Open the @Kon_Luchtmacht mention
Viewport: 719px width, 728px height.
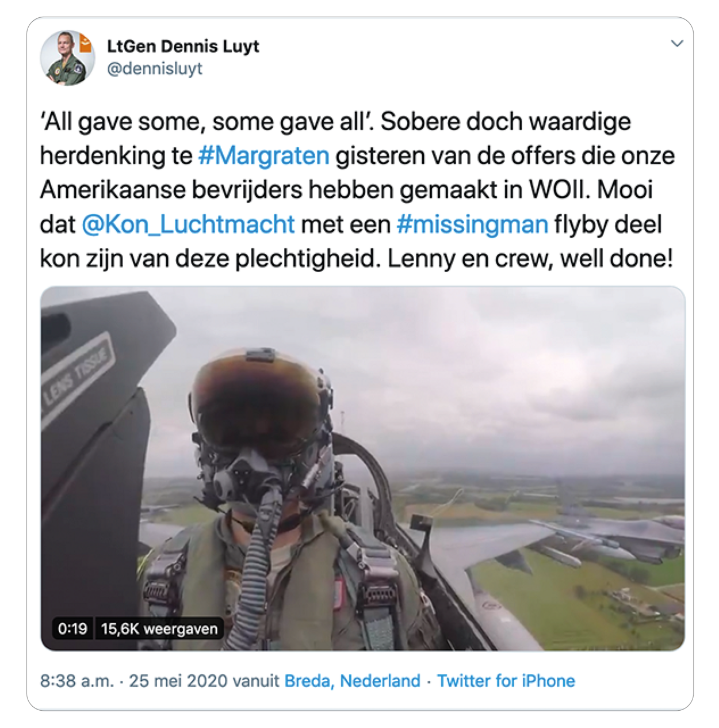(x=188, y=224)
